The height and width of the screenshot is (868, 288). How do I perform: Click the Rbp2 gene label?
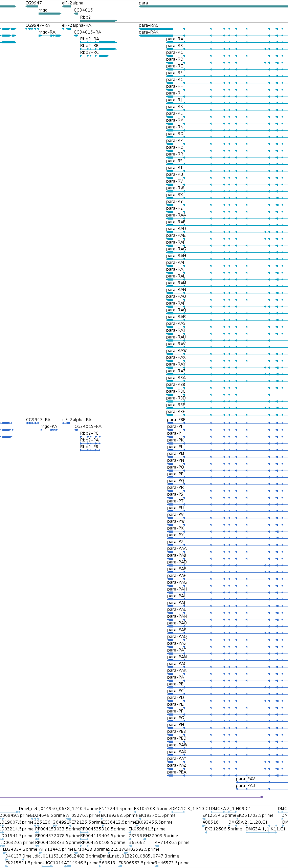85,17
